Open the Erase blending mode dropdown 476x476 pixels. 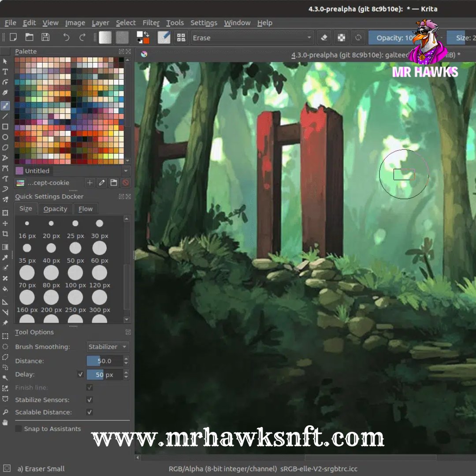(252, 37)
